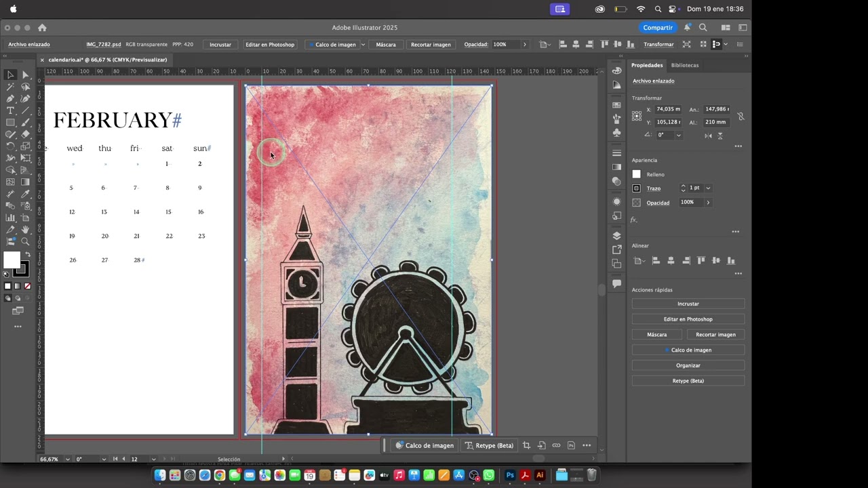Image resolution: width=868 pixels, height=488 pixels.
Task: Open the Comments panel speech bubble icon
Action: (616, 284)
